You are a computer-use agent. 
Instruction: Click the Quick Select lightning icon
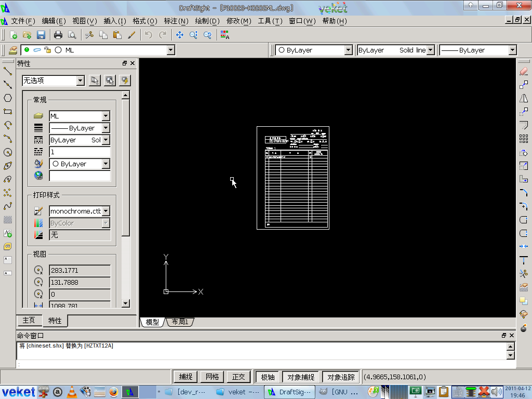(x=125, y=81)
